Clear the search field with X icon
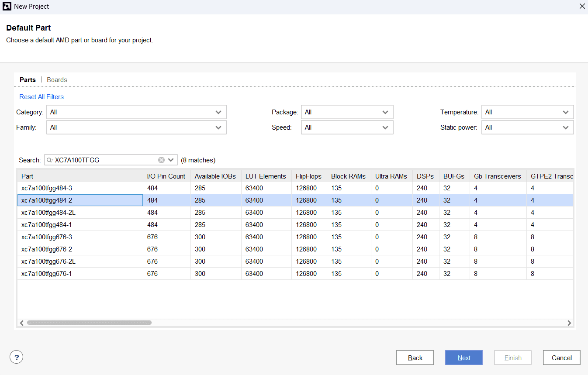This screenshot has width=588, height=375. pyautogui.click(x=161, y=160)
